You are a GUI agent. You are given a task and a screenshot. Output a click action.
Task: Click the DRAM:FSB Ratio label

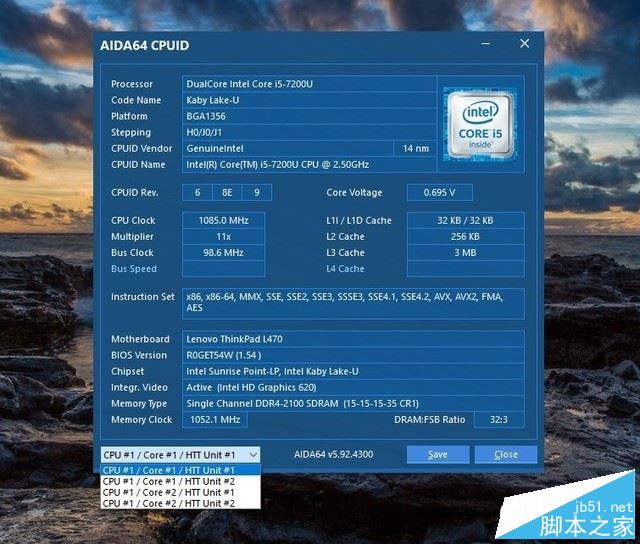pyautogui.click(x=429, y=420)
